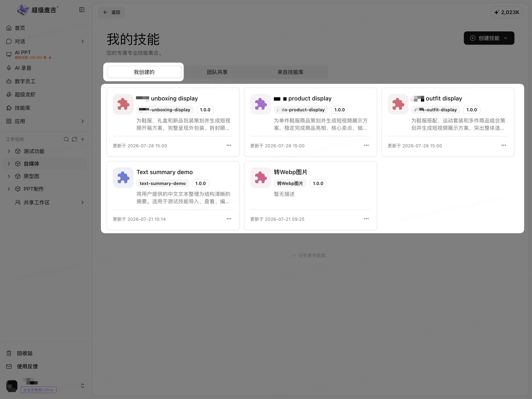Switch to 我创建的 tab

(x=144, y=72)
